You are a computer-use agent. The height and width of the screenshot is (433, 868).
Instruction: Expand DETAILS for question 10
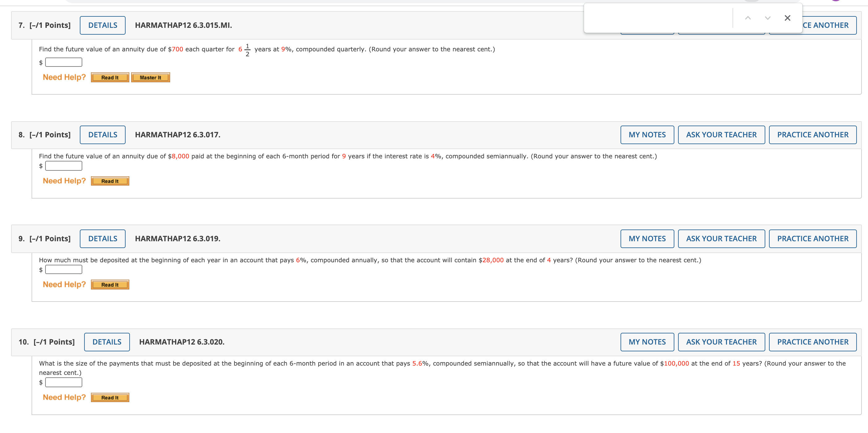[106, 342]
